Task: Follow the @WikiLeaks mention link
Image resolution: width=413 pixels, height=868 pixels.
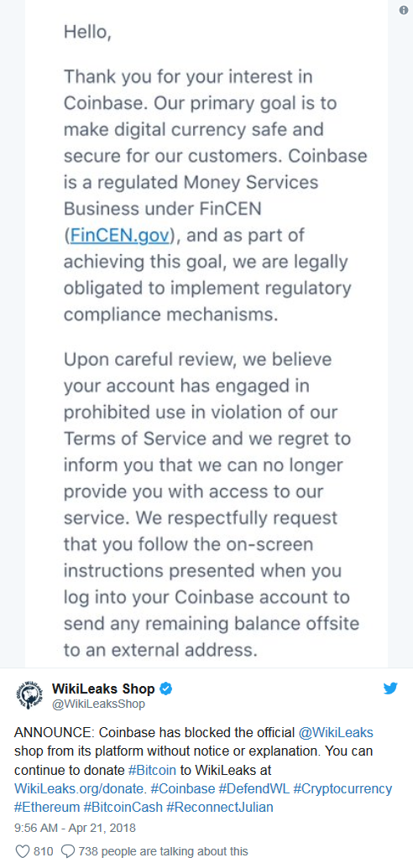Action: tap(336, 733)
